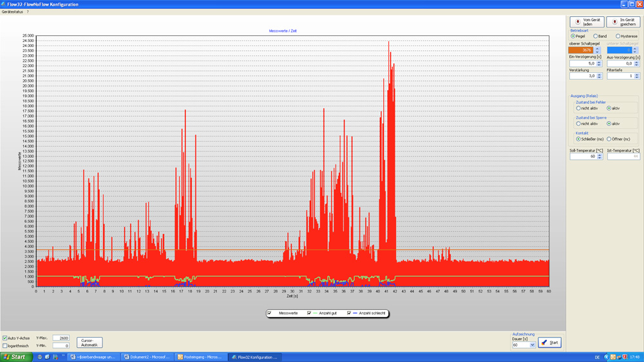This screenshot has height=362, width=644.
Task: Click the DE language indicator
Action: tap(597, 357)
